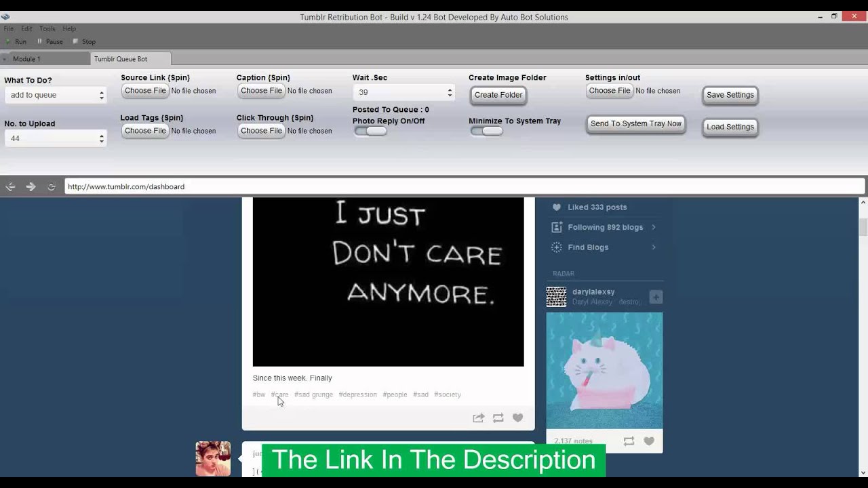Click the #sad tag

(x=421, y=394)
